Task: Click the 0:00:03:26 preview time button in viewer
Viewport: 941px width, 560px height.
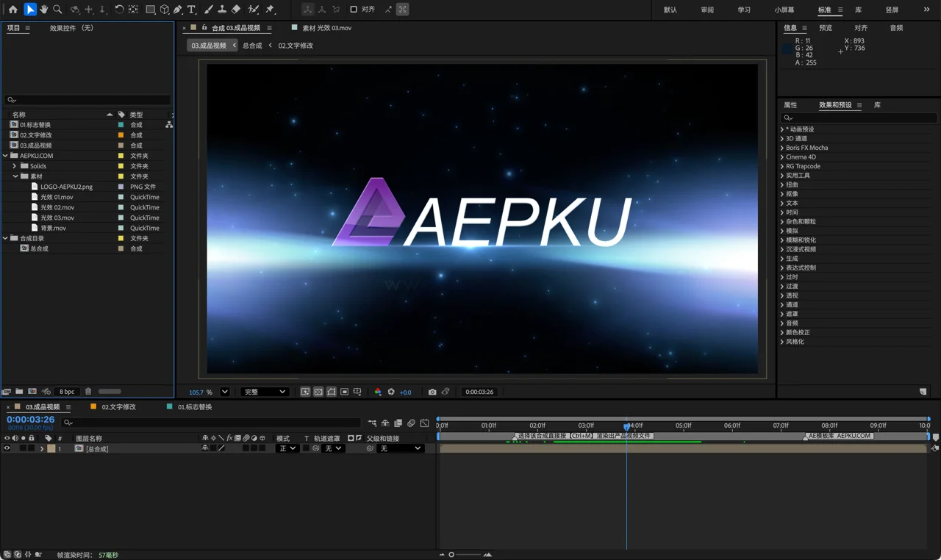Action: (x=479, y=392)
